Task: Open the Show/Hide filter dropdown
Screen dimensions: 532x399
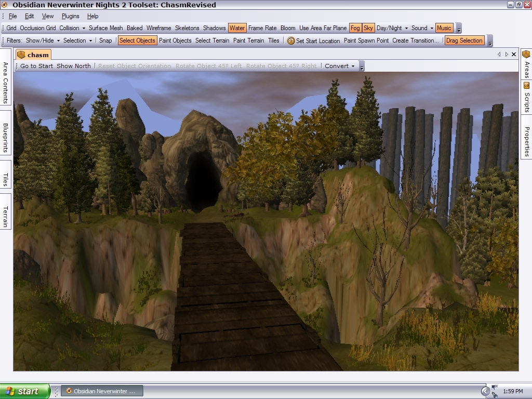Action: (43, 41)
